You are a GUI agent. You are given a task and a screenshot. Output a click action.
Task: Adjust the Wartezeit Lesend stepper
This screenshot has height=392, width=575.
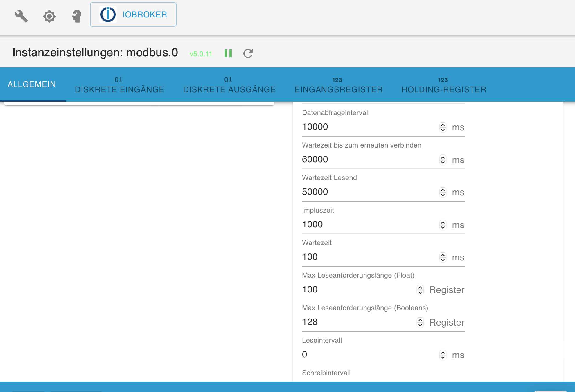(443, 192)
